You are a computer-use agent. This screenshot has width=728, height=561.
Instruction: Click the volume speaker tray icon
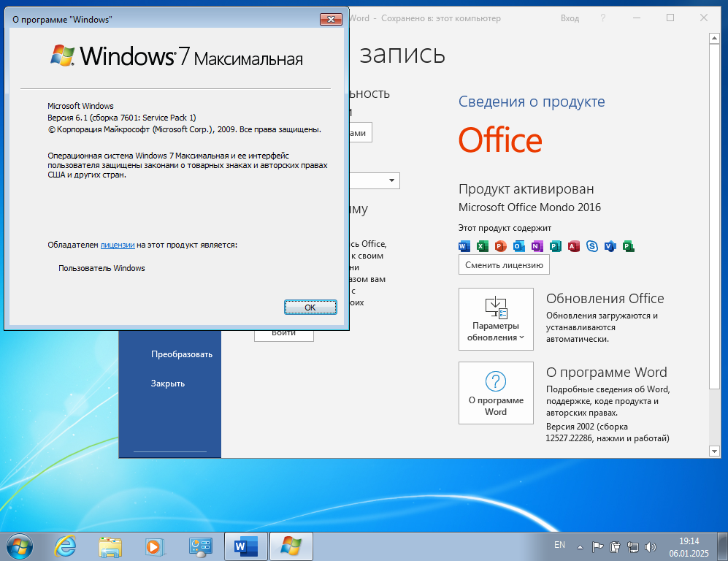click(x=651, y=547)
